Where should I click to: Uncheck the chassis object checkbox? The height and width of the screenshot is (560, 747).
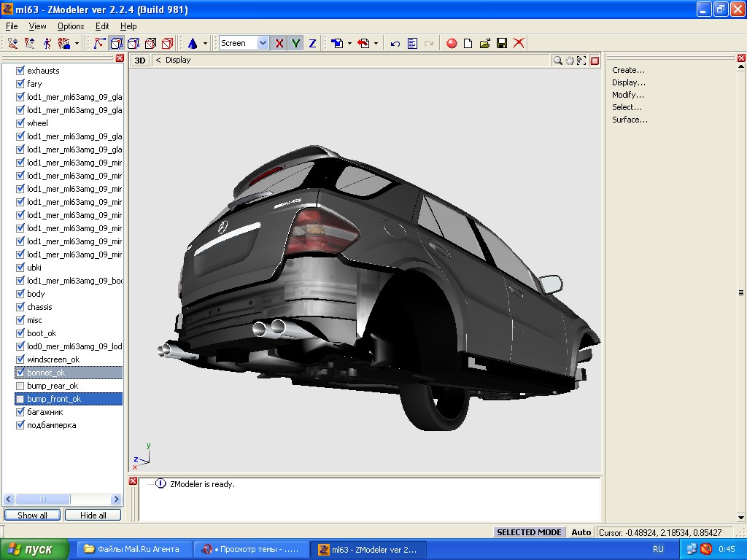(20, 307)
